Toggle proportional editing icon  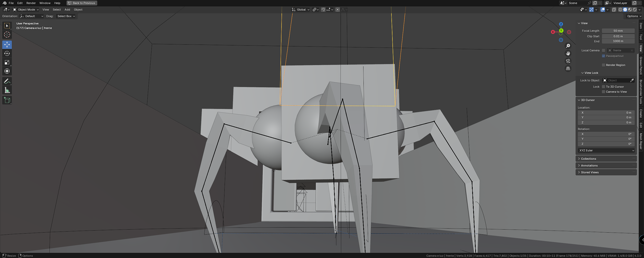click(x=337, y=10)
